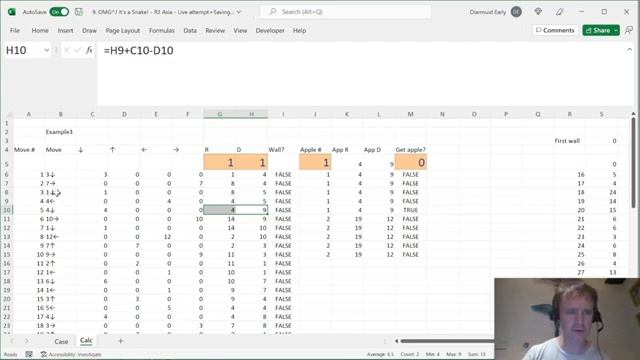This screenshot has width=640, height=360.
Task: Open the Home ribbon tab
Action: pos(40,31)
